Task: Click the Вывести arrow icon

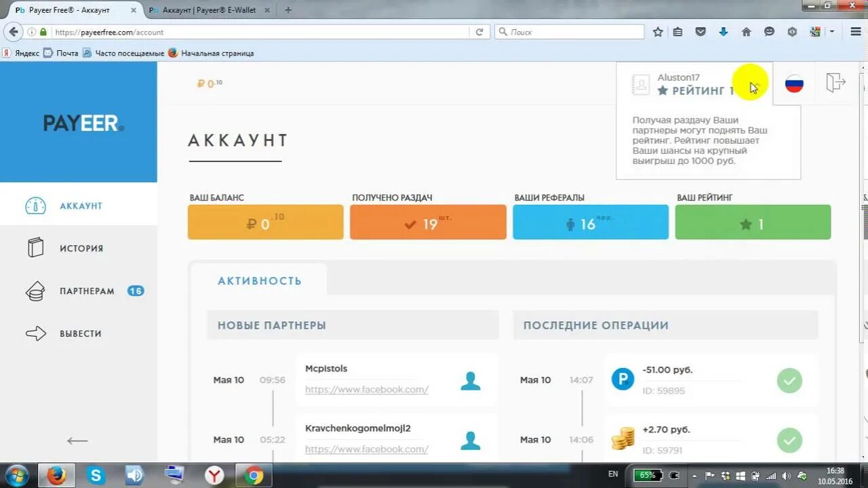Action: 35,333
